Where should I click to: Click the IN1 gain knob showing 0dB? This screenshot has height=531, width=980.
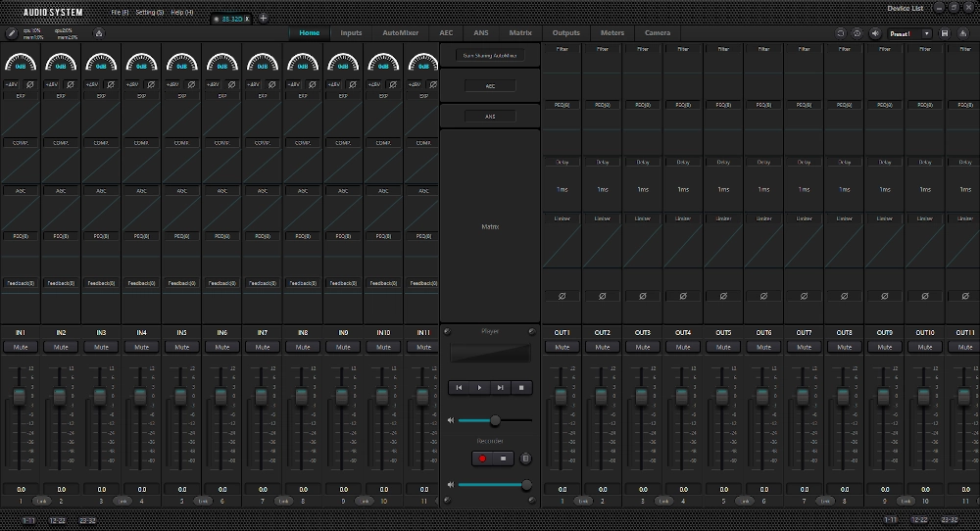click(21, 63)
